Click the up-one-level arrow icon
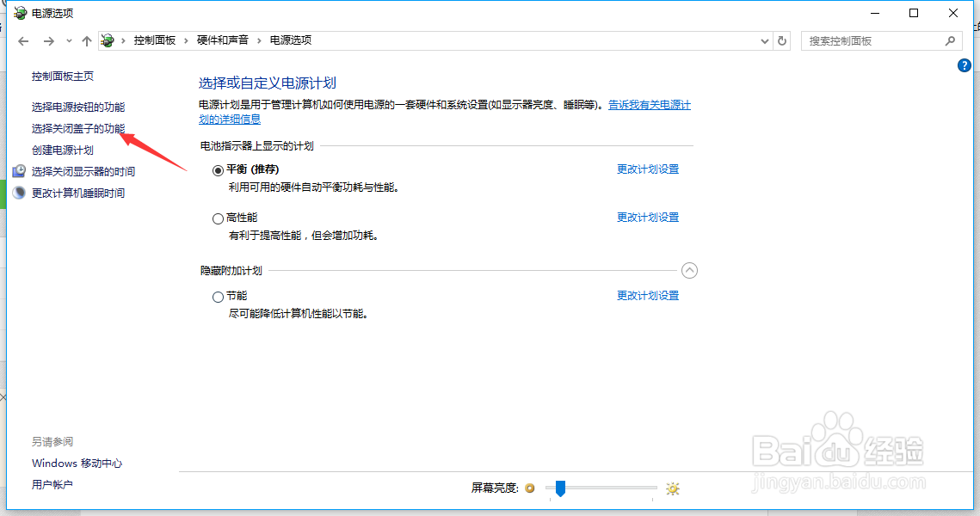This screenshot has width=980, height=516. 86,40
